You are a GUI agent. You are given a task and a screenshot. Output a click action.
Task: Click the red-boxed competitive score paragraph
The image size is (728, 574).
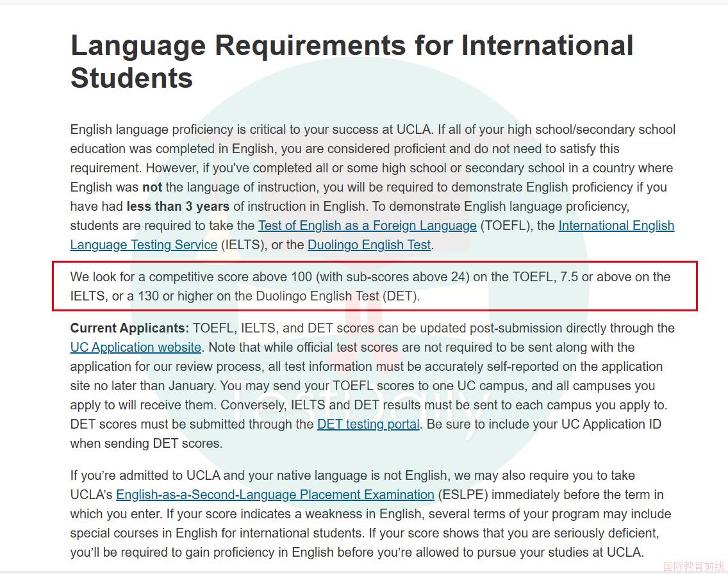point(370,286)
